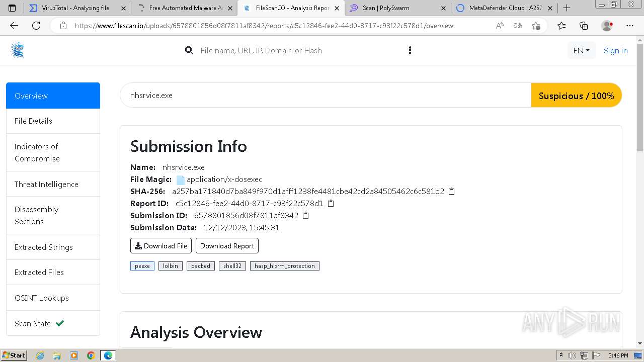Select Overview in the sidebar
The image size is (644, 362).
[53, 96]
